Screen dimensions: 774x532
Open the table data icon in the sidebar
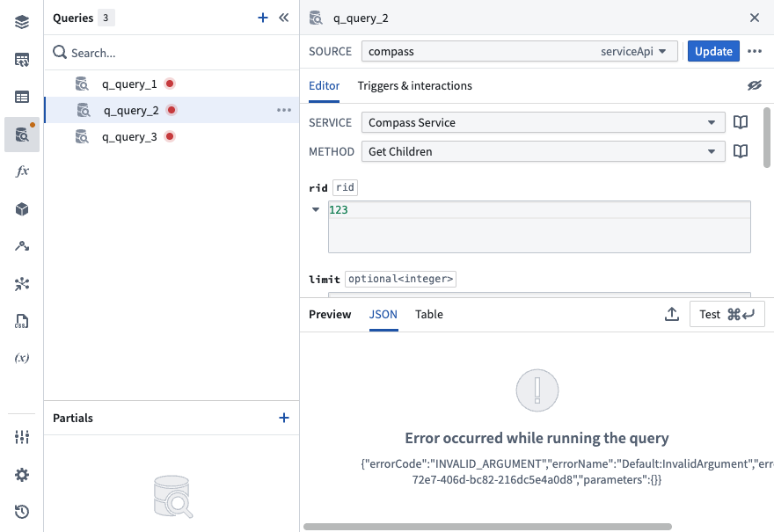pos(22,97)
